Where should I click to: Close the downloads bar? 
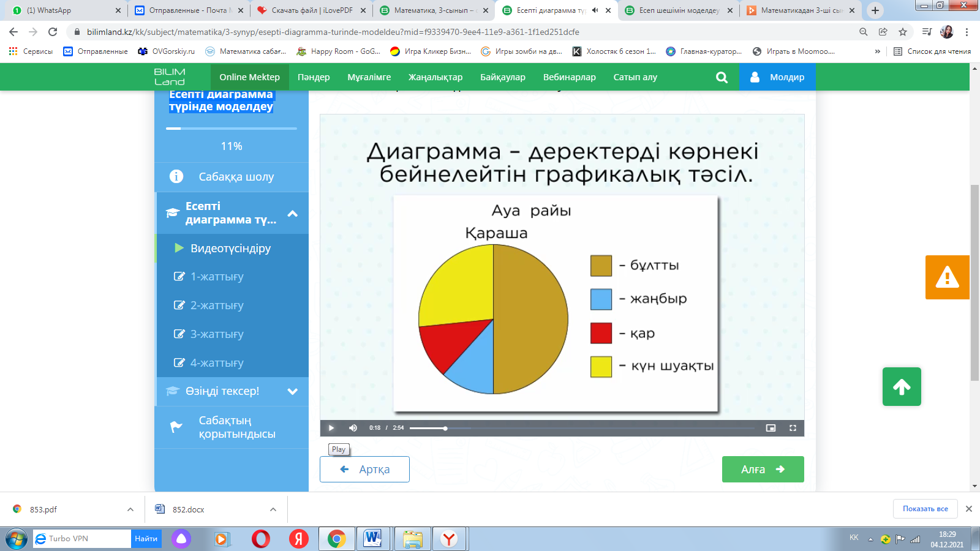click(x=969, y=509)
